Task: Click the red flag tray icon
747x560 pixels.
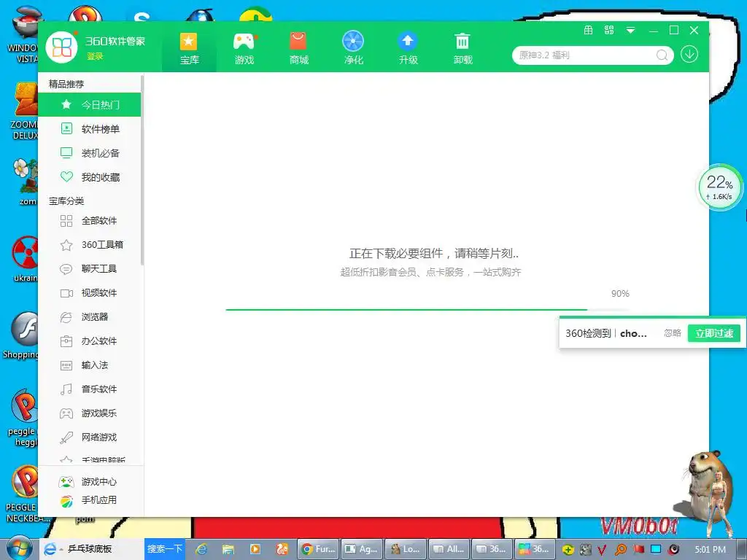Action: pos(638,549)
